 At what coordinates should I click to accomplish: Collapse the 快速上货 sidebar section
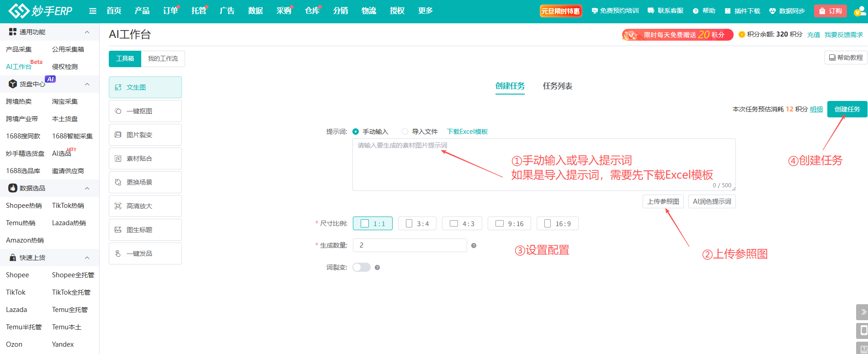(x=87, y=258)
